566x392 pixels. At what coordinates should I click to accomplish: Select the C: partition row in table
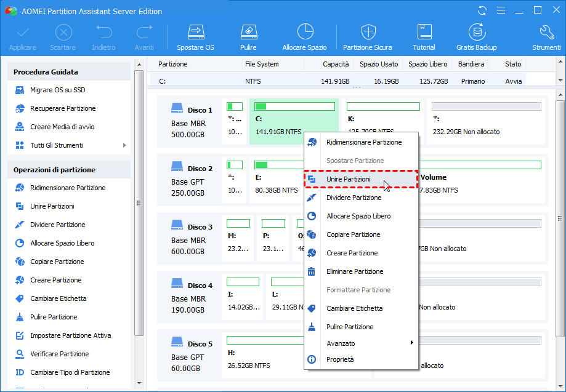coord(338,81)
